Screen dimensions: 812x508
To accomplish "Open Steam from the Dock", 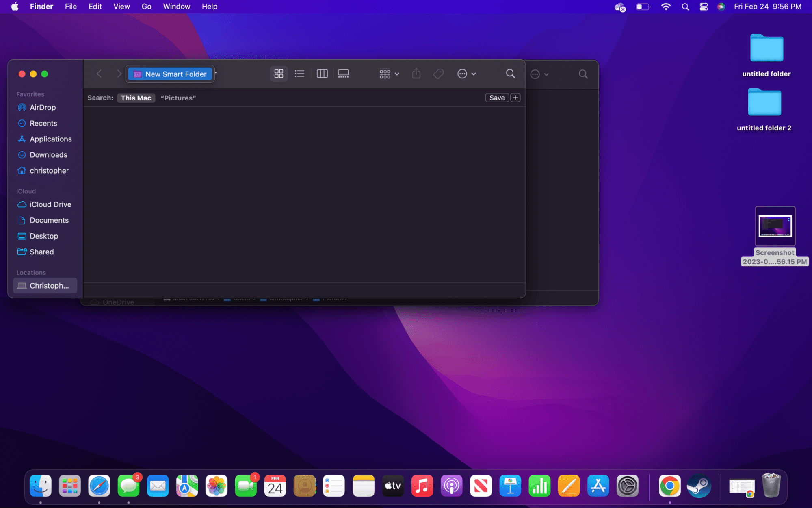I will click(699, 486).
